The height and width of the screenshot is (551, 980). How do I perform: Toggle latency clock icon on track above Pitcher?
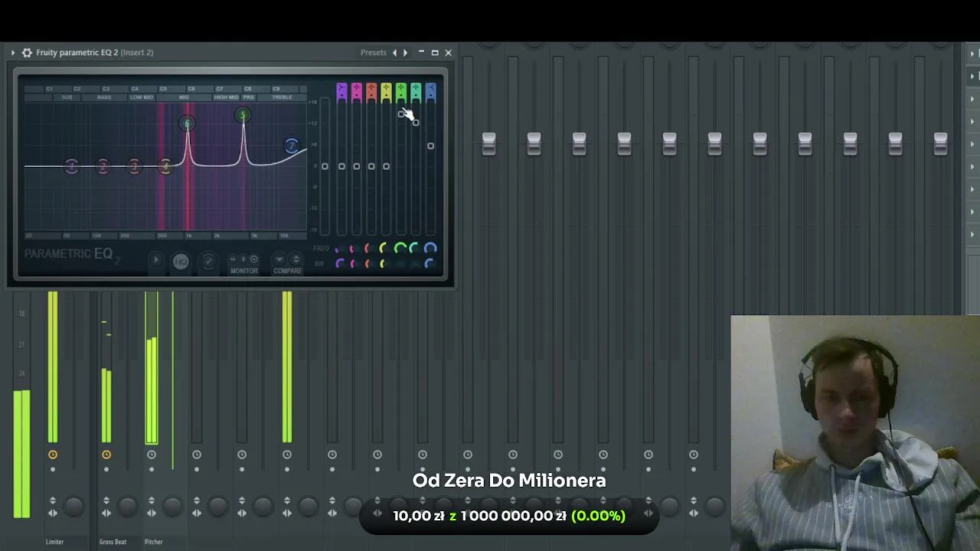click(x=152, y=455)
